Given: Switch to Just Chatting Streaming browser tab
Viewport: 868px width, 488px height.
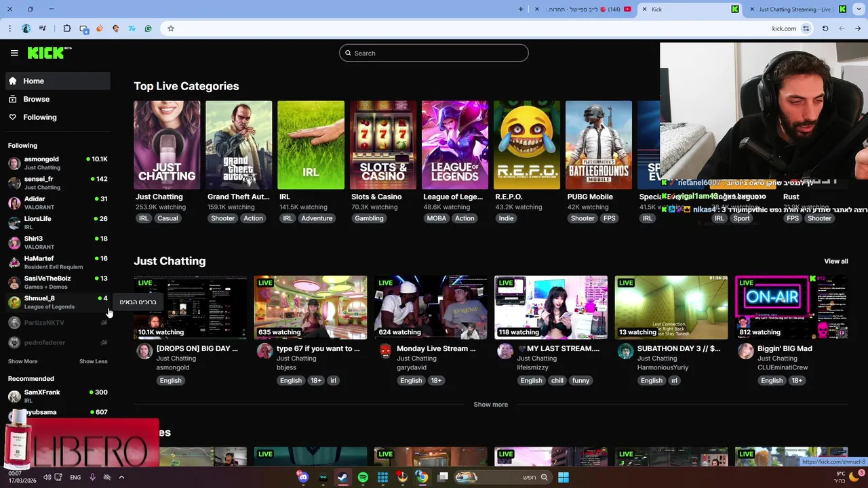Looking at the screenshot, I should 799,9.
